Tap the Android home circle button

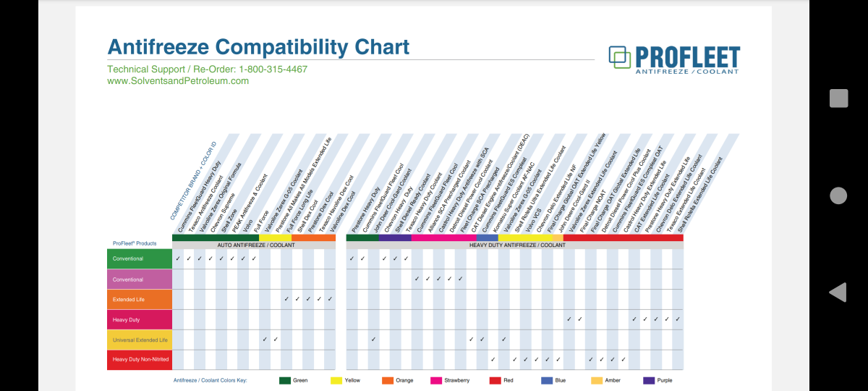(x=838, y=195)
